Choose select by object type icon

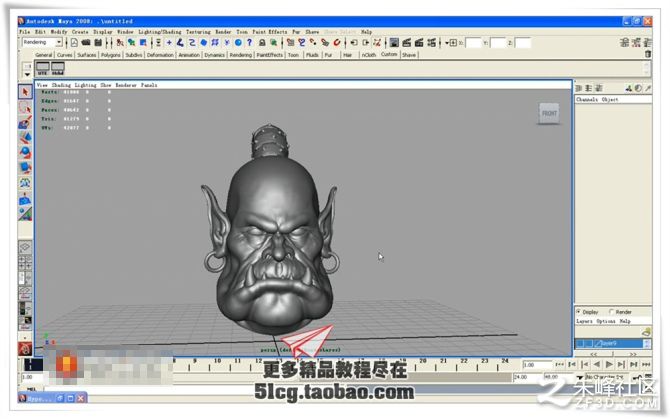132,43
